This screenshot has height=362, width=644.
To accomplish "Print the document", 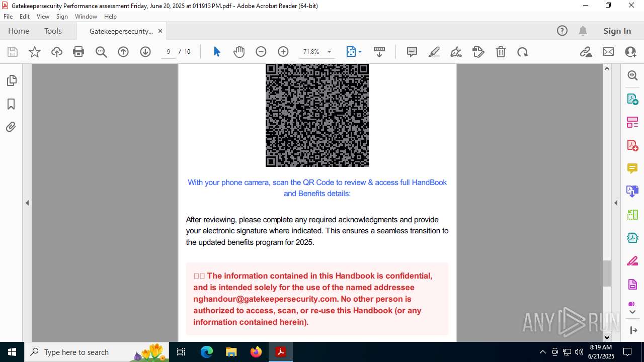I will coord(78,52).
